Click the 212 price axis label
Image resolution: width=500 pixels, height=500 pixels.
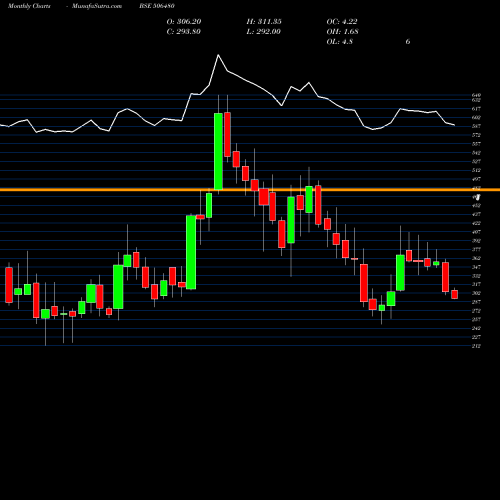(476, 346)
